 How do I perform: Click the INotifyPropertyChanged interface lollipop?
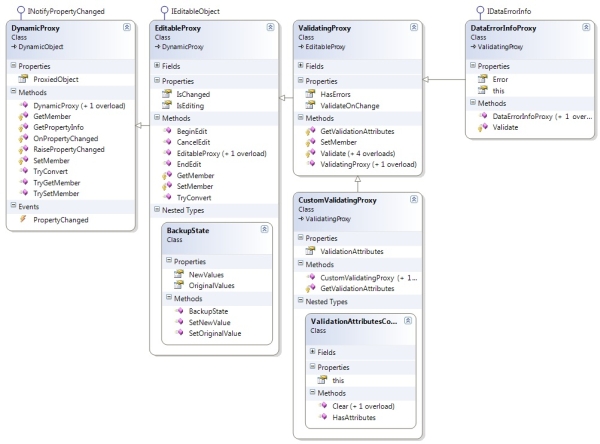21,12
